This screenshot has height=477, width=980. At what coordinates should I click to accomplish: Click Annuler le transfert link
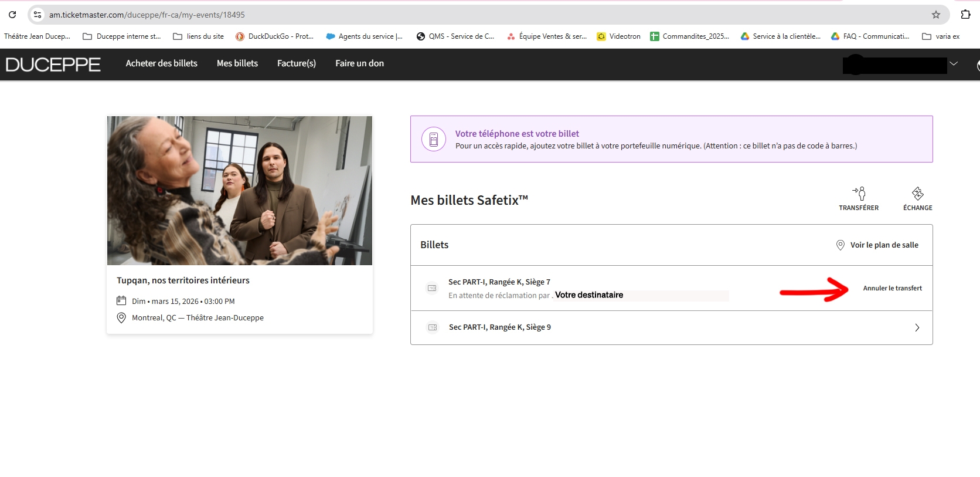892,288
